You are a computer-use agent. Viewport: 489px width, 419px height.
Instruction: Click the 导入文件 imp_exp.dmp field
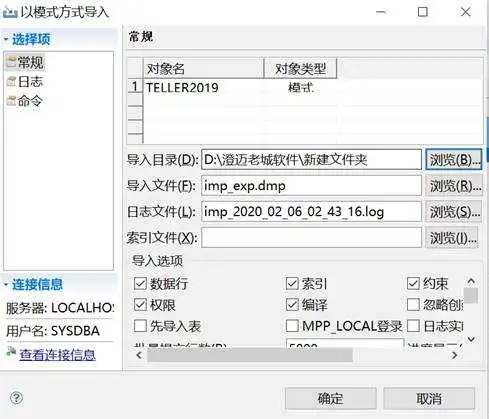click(311, 185)
